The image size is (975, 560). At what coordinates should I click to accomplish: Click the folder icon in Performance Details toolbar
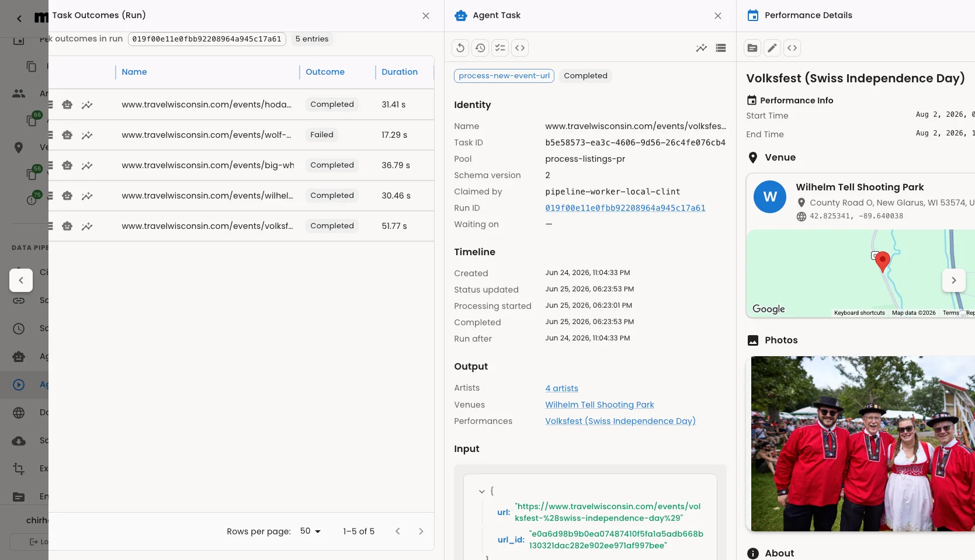click(x=752, y=48)
